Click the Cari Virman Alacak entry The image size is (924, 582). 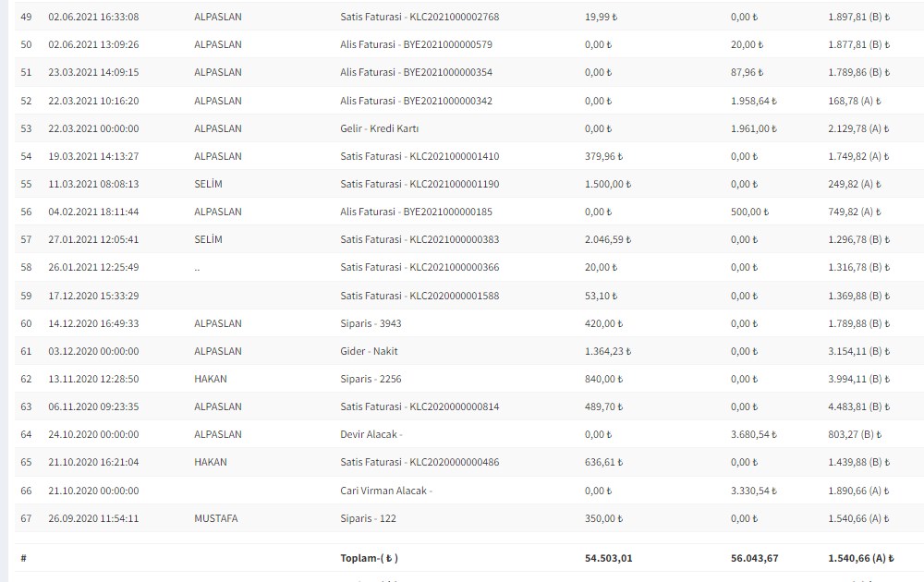point(386,491)
